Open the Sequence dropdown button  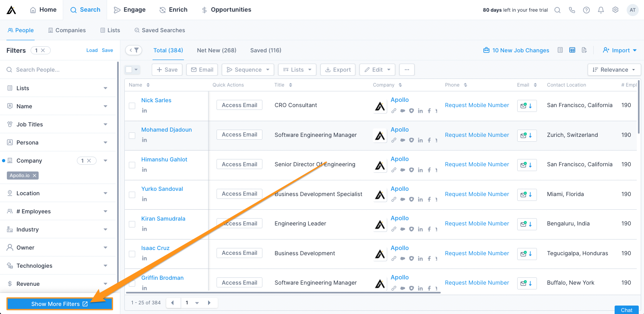click(248, 70)
